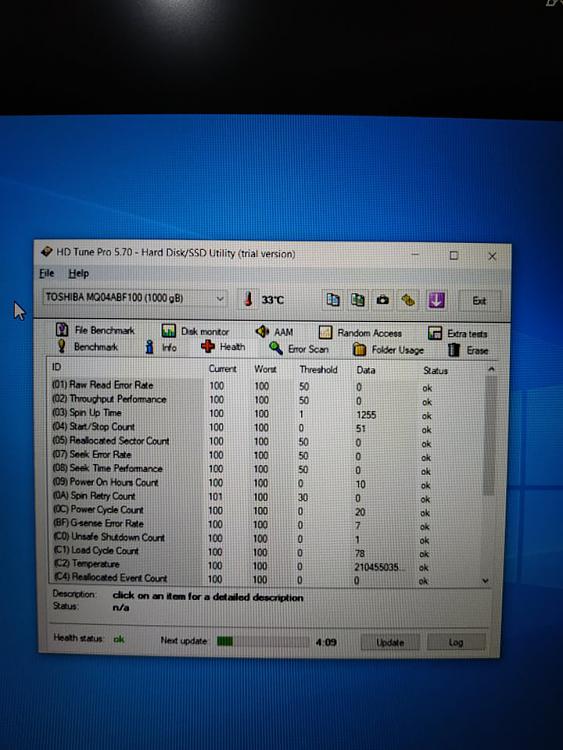Image resolution: width=563 pixels, height=750 pixels.
Task: Switch to the AAM tab
Action: (275, 331)
